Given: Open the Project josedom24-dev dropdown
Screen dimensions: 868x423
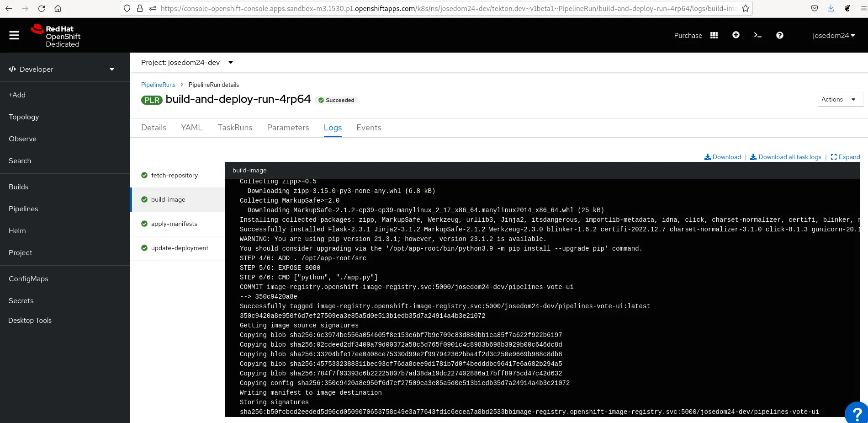Looking at the screenshot, I should coord(187,63).
